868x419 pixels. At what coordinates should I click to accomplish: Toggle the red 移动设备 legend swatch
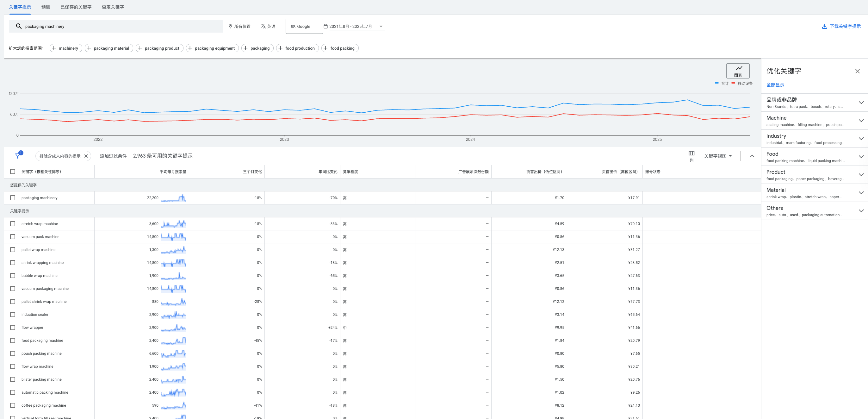pos(733,83)
